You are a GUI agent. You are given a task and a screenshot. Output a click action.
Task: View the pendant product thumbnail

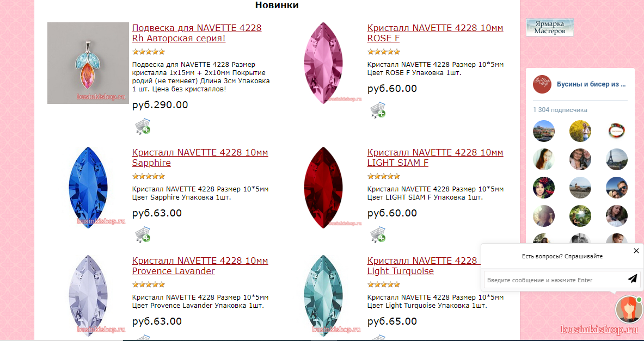(x=88, y=63)
